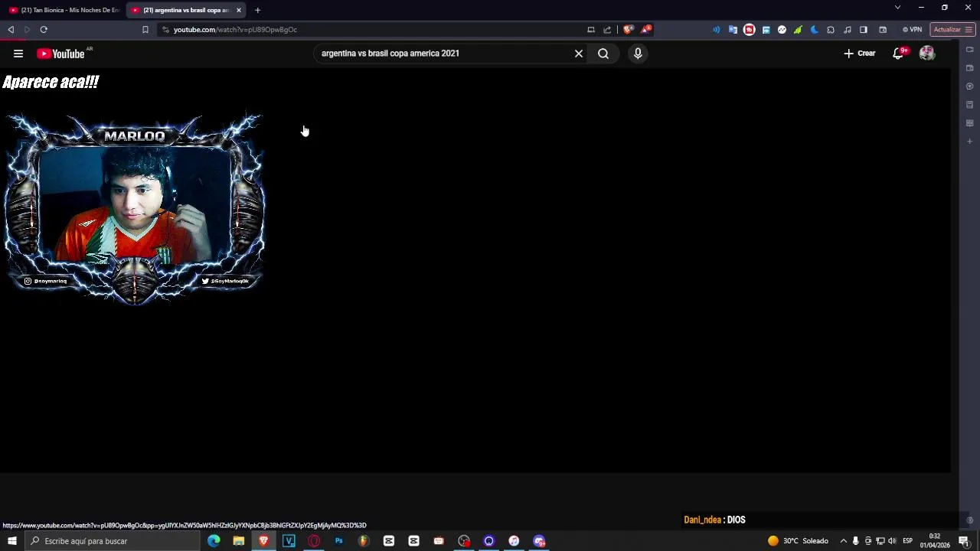Image resolution: width=980 pixels, height=551 pixels.
Task: Open the YouTube guide hamburger menu
Action: pyautogui.click(x=18, y=54)
